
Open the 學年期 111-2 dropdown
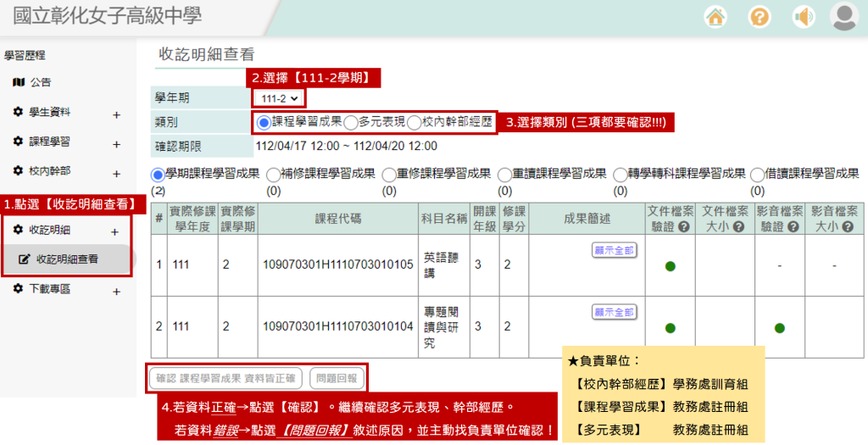(278, 98)
